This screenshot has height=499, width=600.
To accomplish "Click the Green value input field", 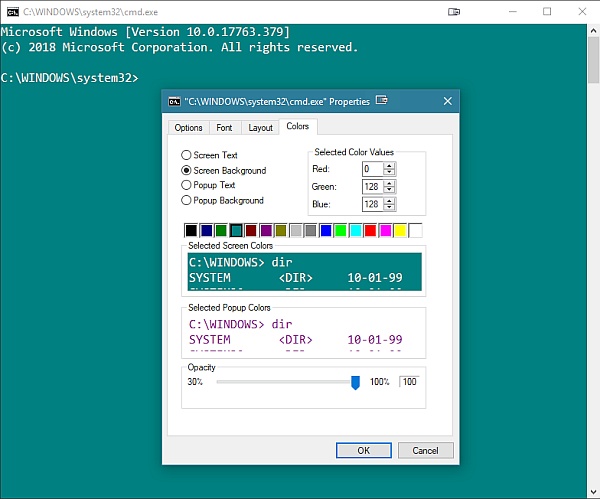I will 373,186.
